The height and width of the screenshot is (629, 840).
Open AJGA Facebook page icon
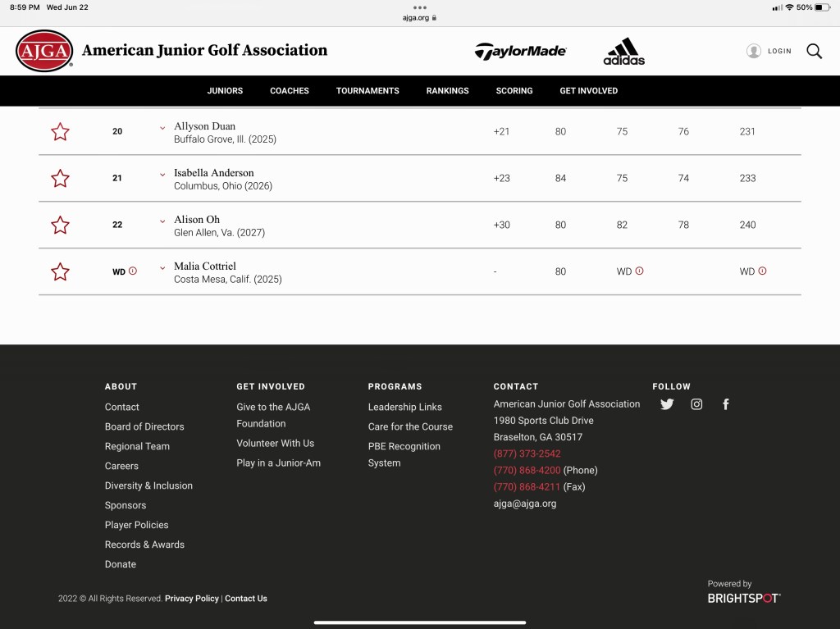point(726,404)
